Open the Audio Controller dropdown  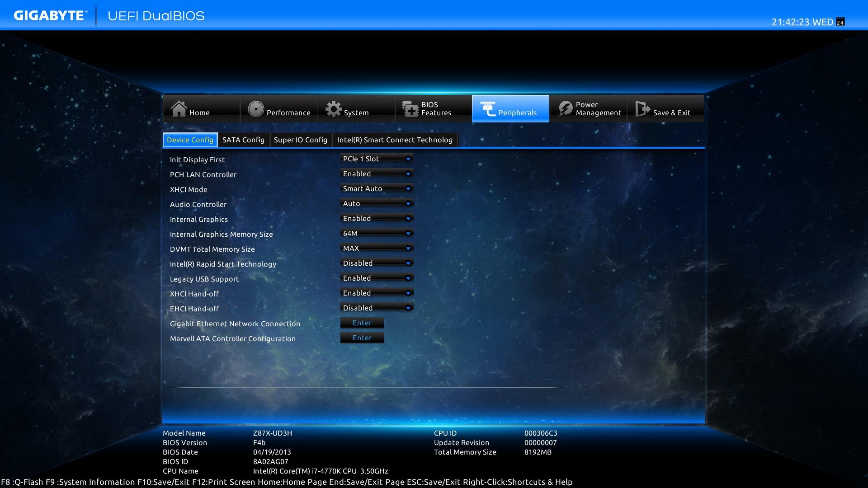pos(377,203)
